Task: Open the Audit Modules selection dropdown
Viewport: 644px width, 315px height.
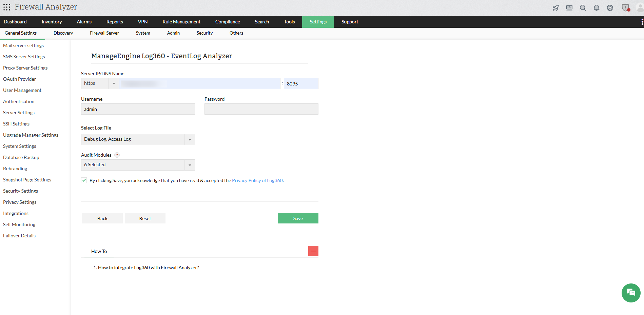Action: (x=189, y=165)
